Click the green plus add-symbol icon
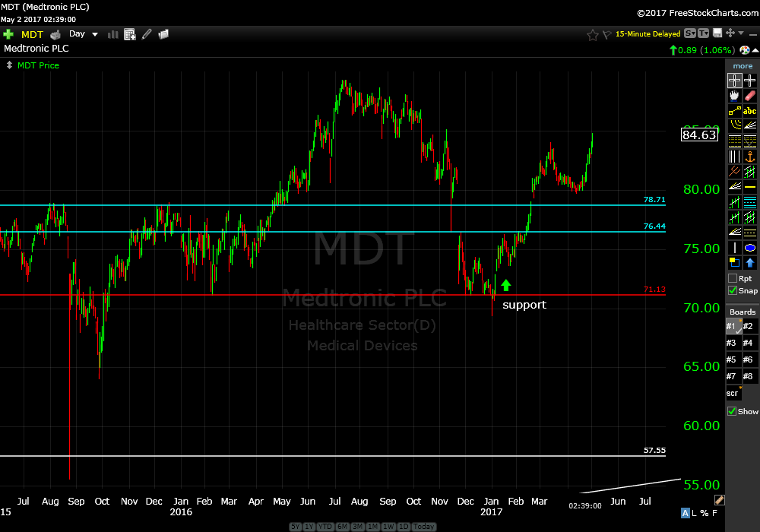 click(x=8, y=34)
